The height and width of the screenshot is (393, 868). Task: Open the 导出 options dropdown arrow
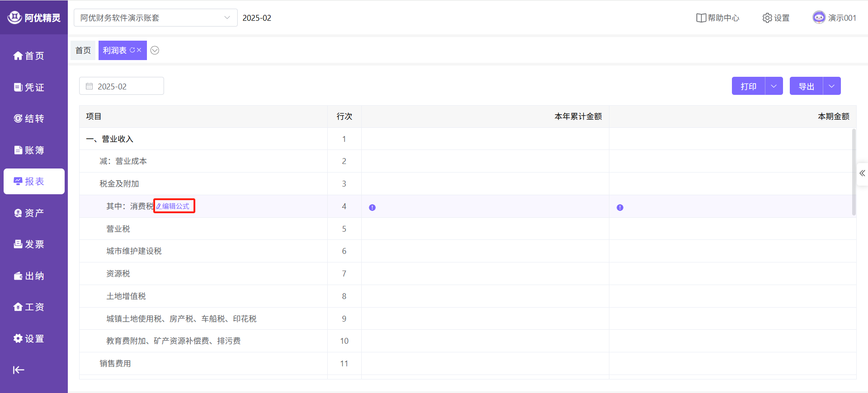831,86
